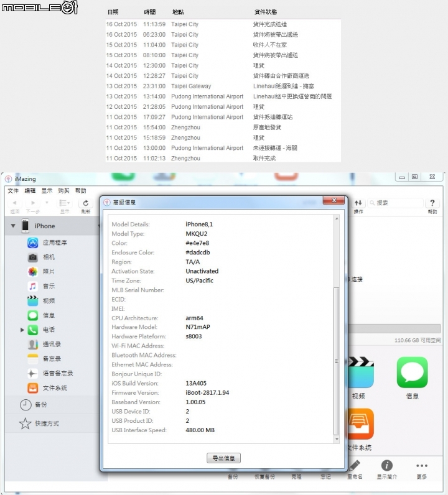Click the 操作 transfer arrows icon
This screenshot has height=495, width=448.
coord(358,203)
